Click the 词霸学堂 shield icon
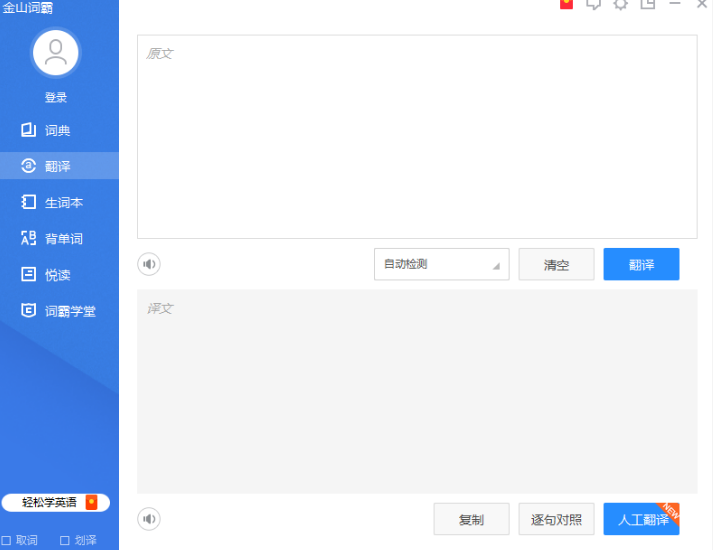Image resolution: width=713 pixels, height=550 pixels. 28,310
